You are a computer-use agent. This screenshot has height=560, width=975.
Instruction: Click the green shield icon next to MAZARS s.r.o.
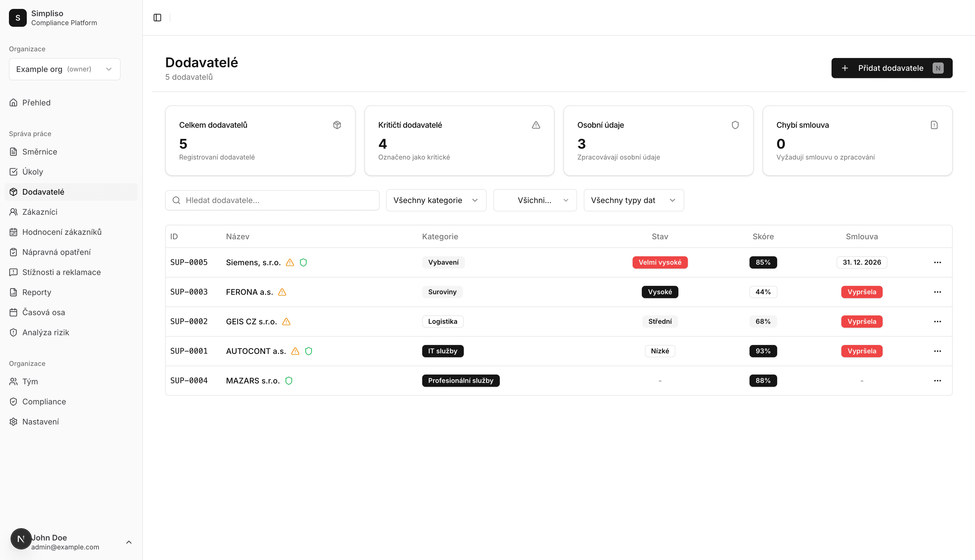click(x=289, y=380)
